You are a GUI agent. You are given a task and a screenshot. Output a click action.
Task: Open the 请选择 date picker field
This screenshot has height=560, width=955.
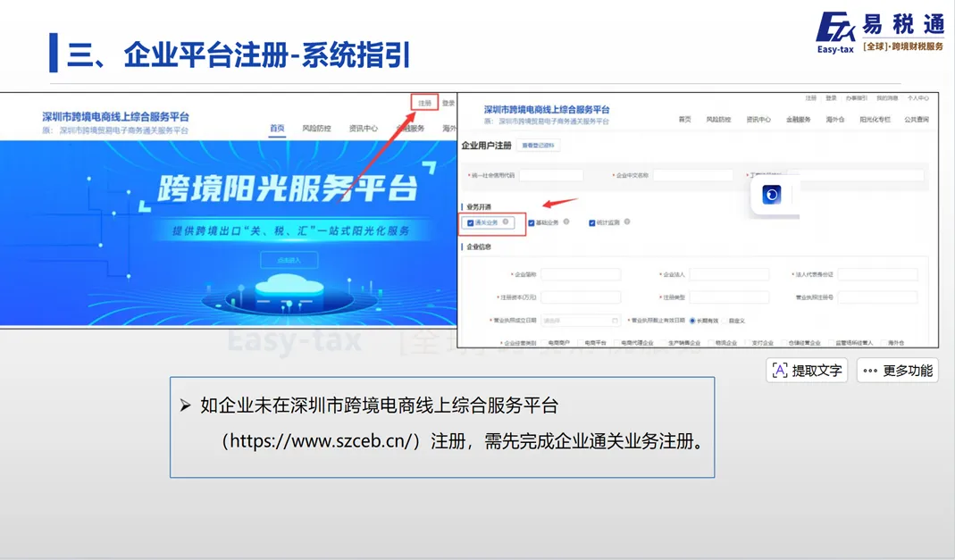(x=578, y=321)
